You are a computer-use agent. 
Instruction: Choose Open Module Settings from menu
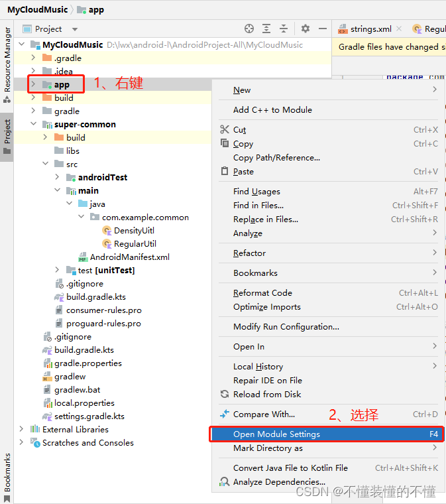point(327,434)
